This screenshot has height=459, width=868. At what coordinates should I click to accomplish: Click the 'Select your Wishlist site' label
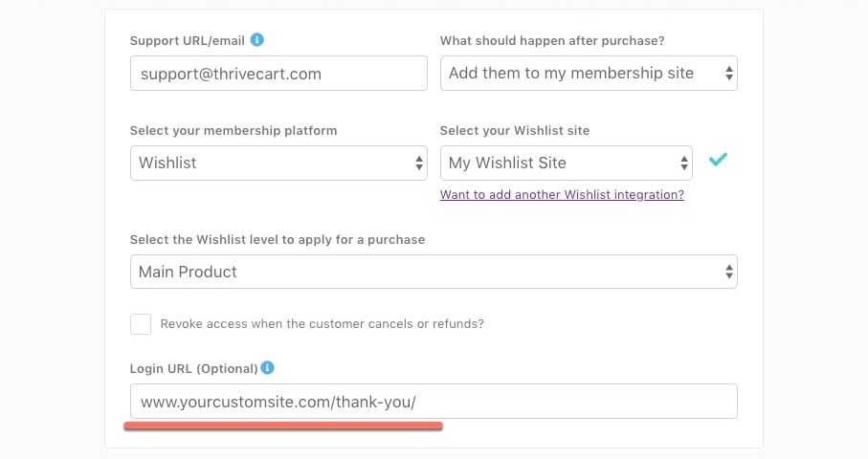[x=515, y=130]
